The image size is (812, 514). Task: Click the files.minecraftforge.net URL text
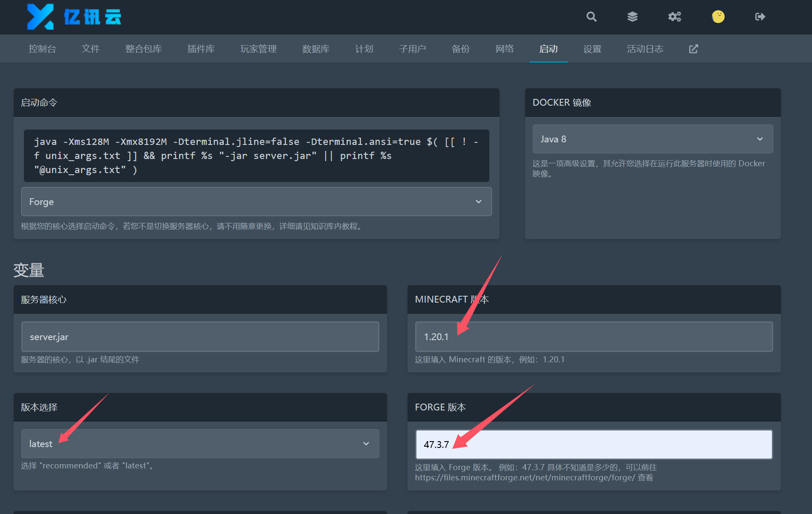(x=525, y=478)
